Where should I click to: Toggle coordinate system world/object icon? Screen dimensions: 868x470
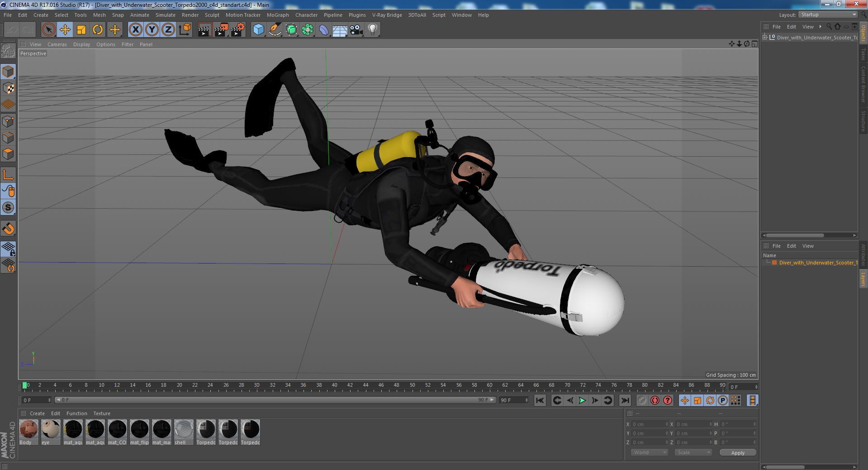[x=185, y=30]
